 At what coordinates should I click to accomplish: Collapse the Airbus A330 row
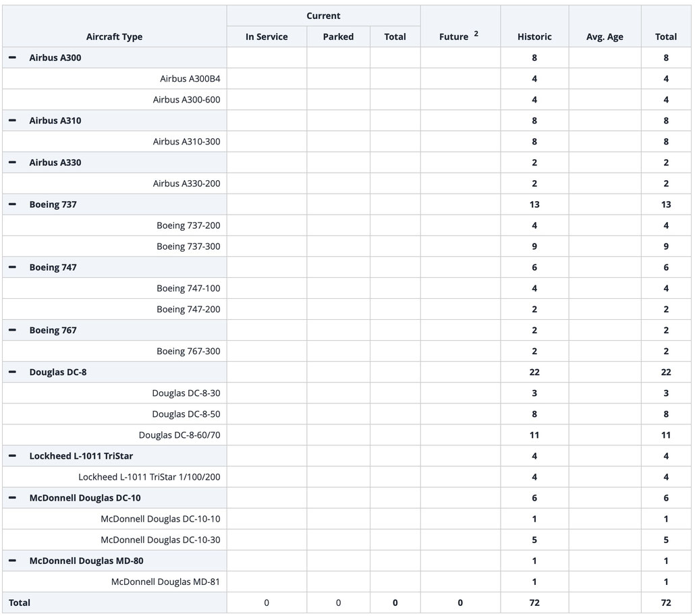pyautogui.click(x=12, y=163)
